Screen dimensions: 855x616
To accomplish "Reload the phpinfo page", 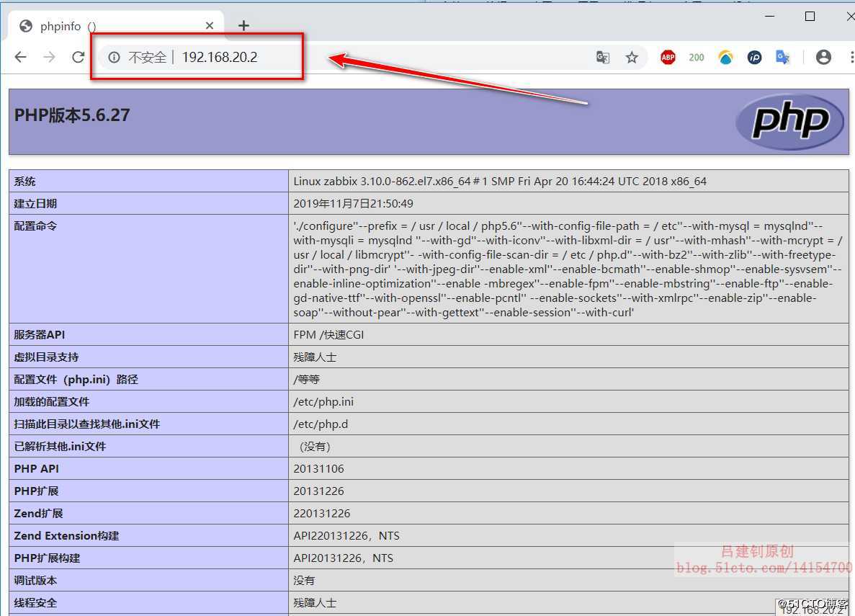I will pos(78,57).
